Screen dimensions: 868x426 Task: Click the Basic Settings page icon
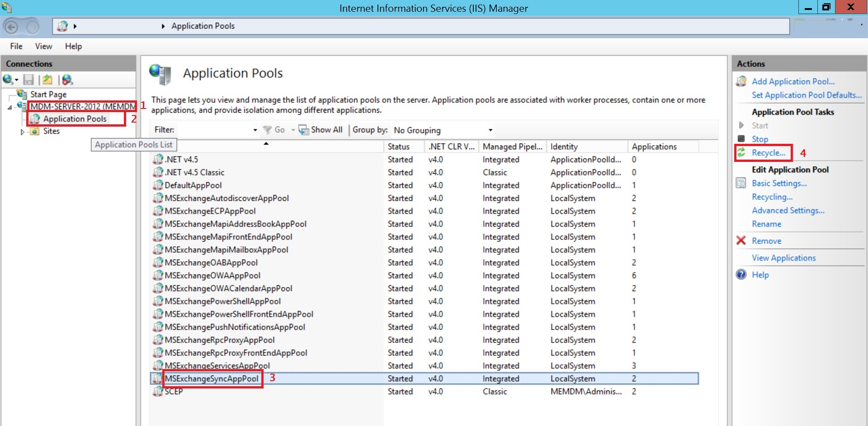[741, 183]
